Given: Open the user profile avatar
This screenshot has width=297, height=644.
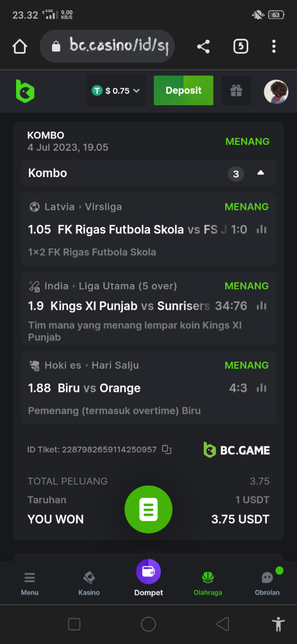Looking at the screenshot, I should click(276, 92).
